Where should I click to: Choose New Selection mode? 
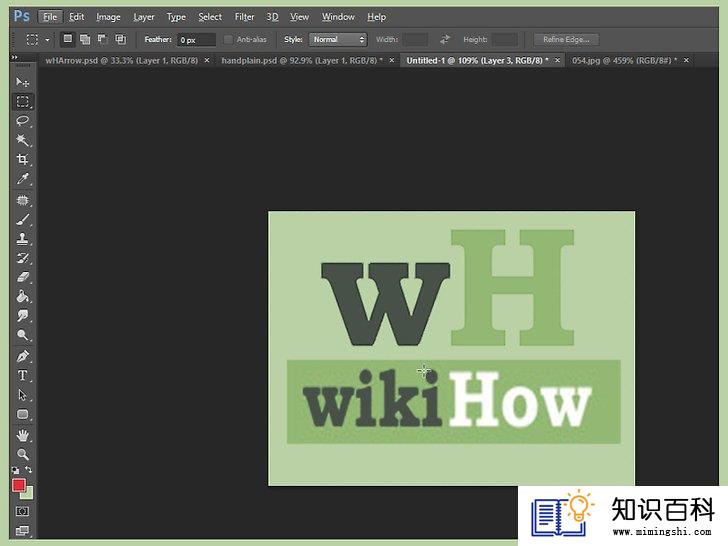[68, 39]
